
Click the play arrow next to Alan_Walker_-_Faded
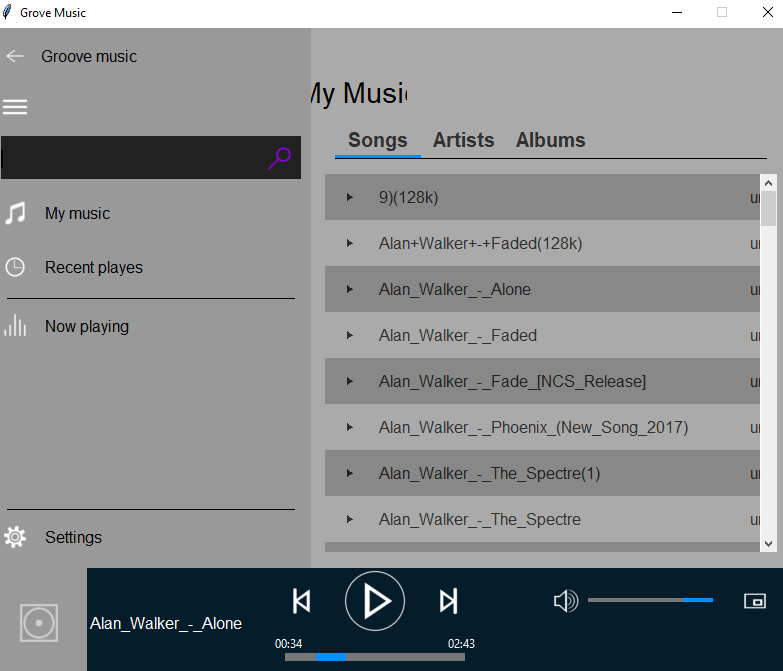point(350,335)
